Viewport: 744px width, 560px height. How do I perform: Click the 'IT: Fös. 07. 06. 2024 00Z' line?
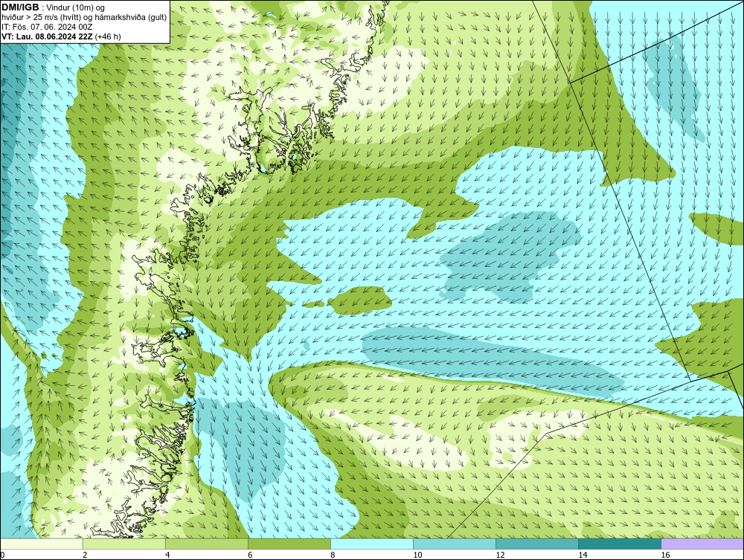tap(47, 27)
